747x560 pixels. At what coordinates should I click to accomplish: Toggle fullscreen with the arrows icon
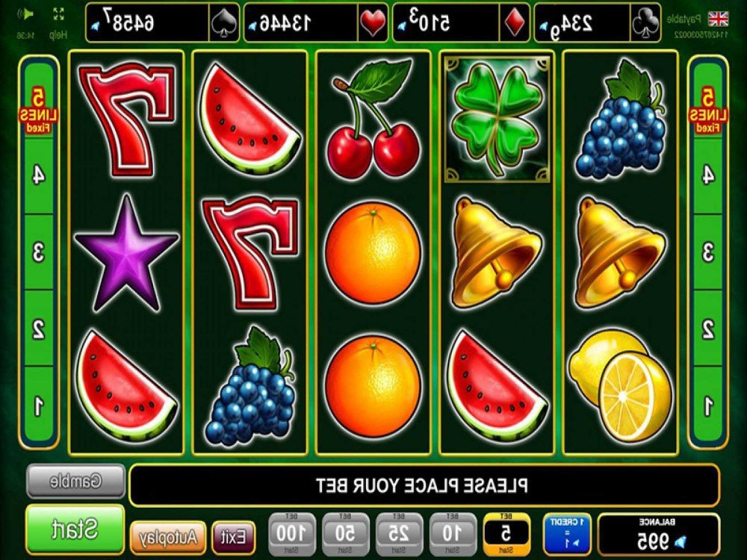(58, 13)
